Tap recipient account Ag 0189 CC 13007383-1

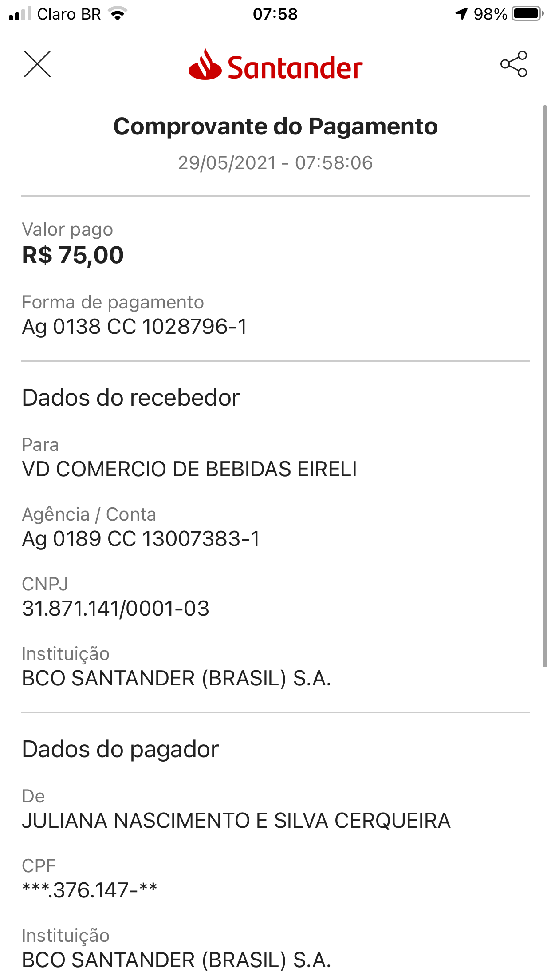141,539
